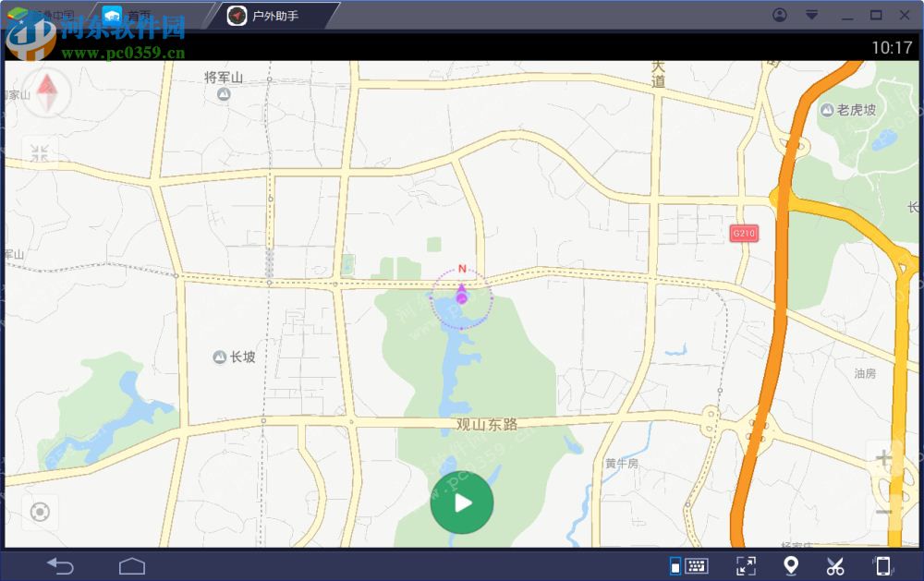The image size is (924, 581).
Task: Center map on my location
Action: point(40,512)
